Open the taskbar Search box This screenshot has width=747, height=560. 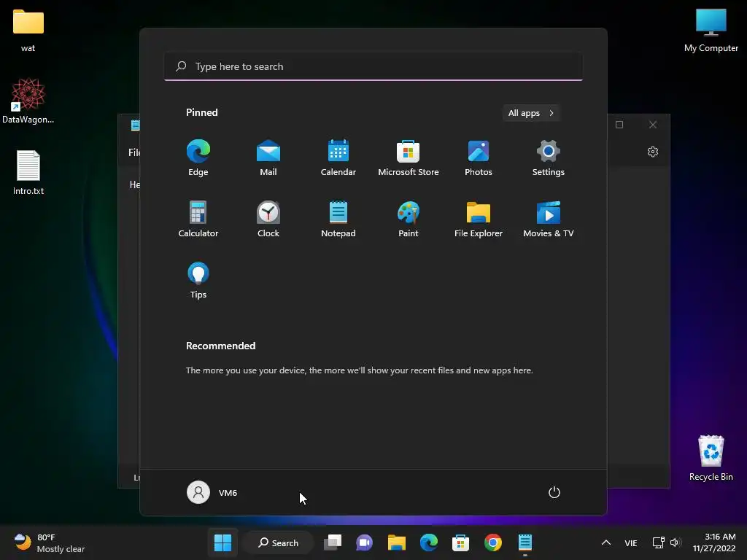279,542
